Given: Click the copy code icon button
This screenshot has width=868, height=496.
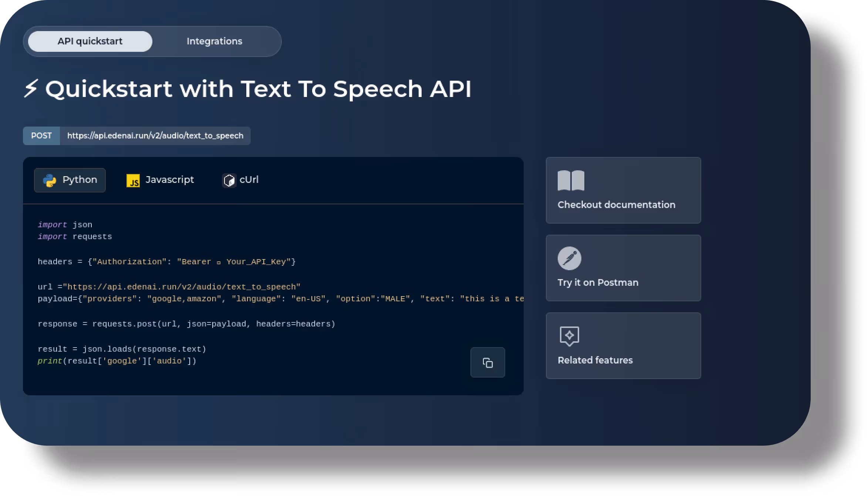Looking at the screenshot, I should (x=487, y=362).
